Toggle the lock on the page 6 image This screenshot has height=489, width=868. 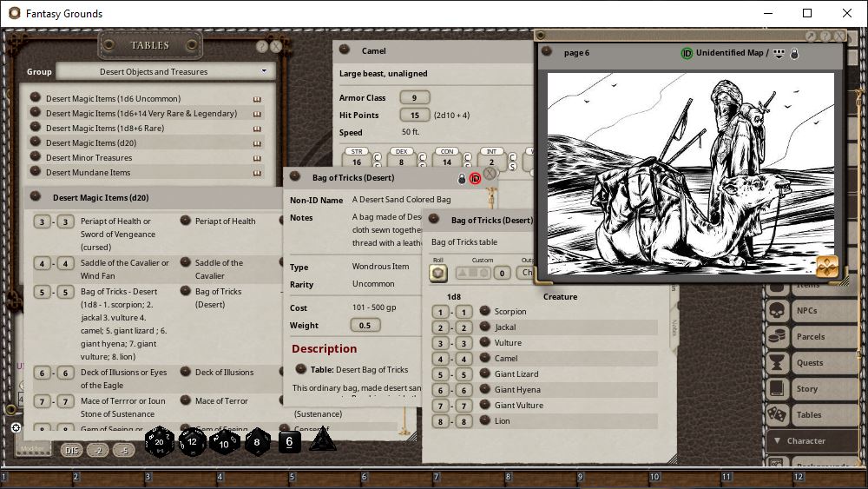point(794,54)
